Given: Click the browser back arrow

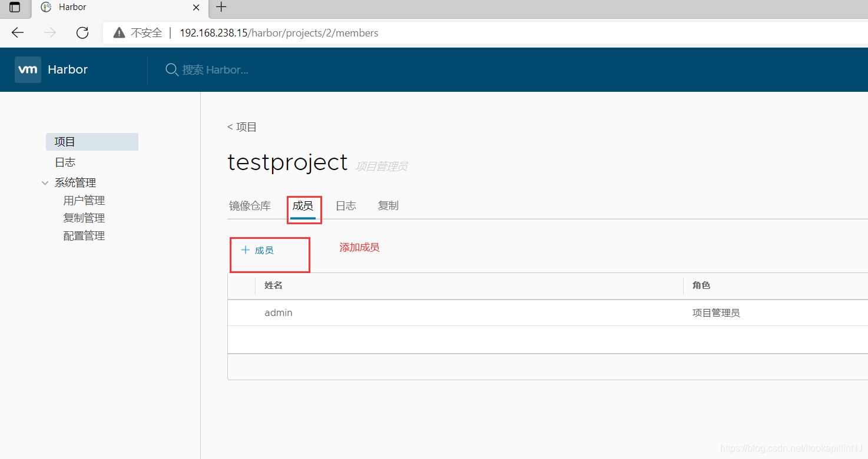Looking at the screenshot, I should tap(18, 33).
